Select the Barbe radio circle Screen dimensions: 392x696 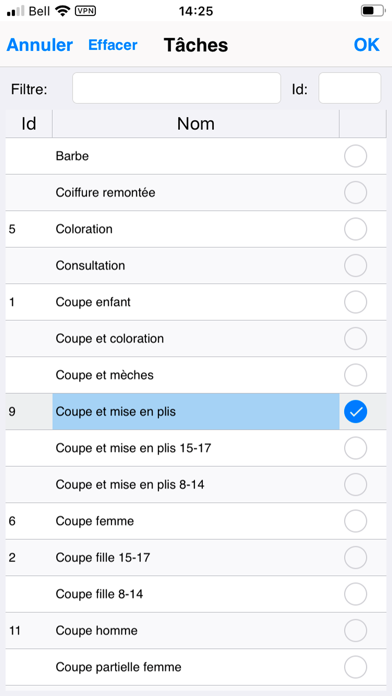pyautogui.click(x=356, y=156)
